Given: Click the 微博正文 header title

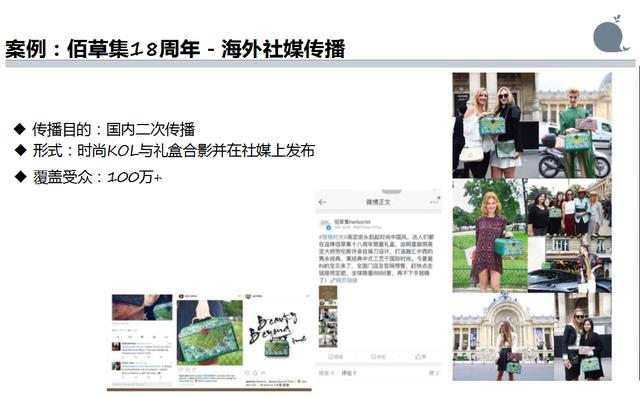Looking at the screenshot, I should 378,202.
